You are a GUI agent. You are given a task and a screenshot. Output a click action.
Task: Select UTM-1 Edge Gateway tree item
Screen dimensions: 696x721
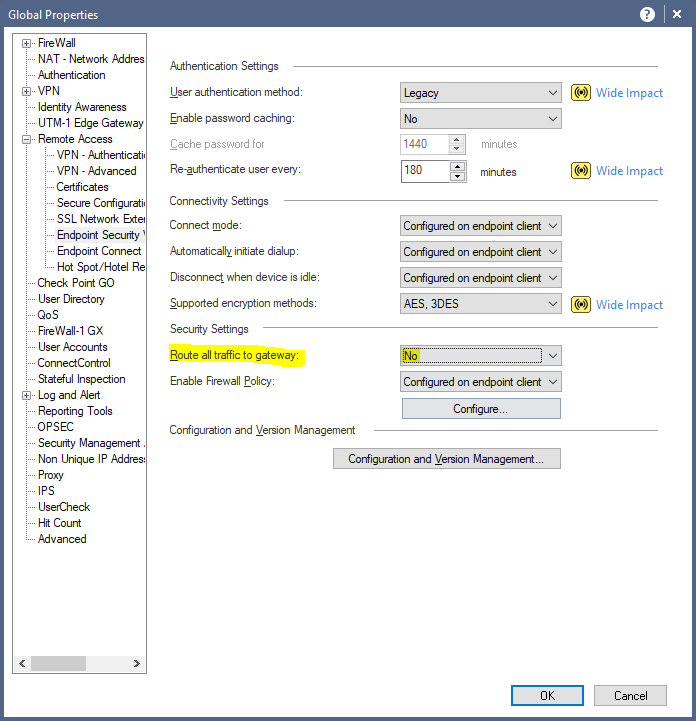(x=91, y=123)
